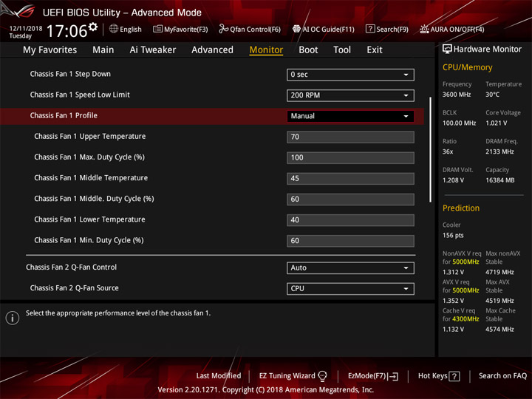The width and height of the screenshot is (532, 399).
Task: Select Chassis Fan 1 Step Down label
Action: pyautogui.click(x=70, y=74)
